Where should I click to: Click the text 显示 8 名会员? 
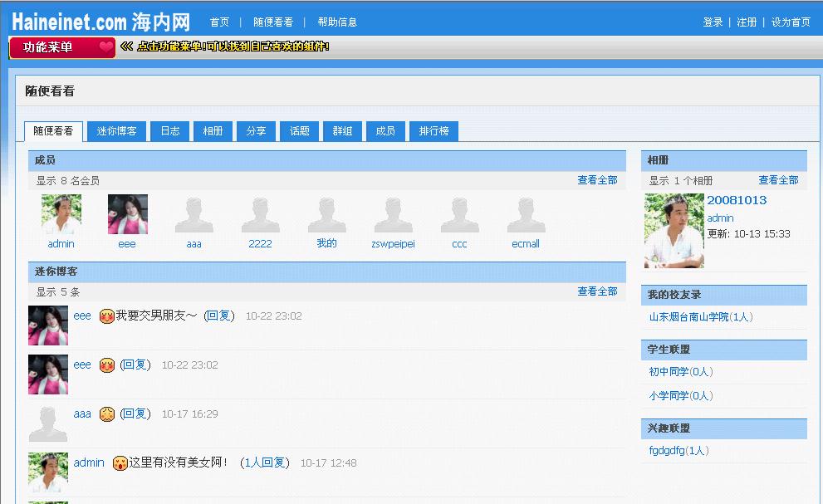point(68,181)
